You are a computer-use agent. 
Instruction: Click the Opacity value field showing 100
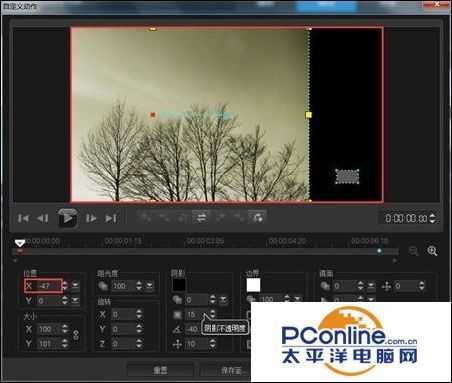123,286
